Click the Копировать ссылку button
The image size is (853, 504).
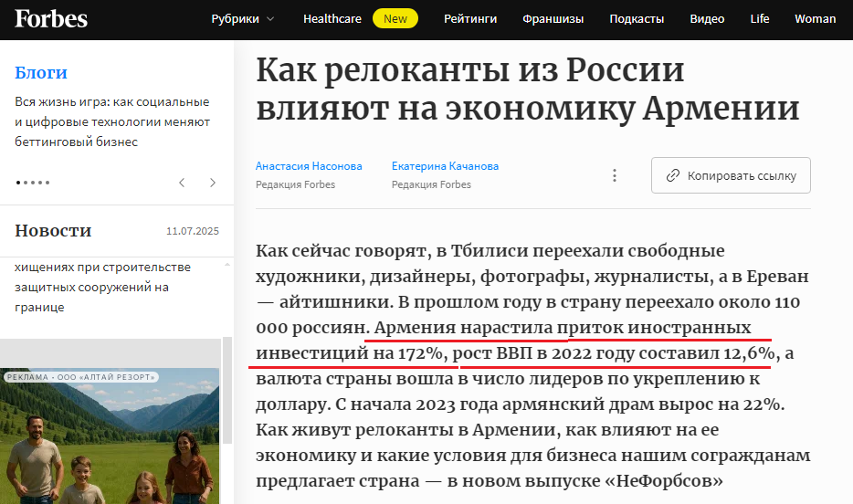coord(731,175)
